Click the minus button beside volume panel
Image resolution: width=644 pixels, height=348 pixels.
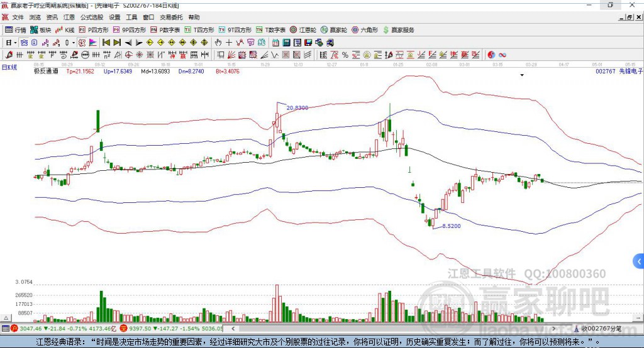pyautogui.click(x=638, y=318)
